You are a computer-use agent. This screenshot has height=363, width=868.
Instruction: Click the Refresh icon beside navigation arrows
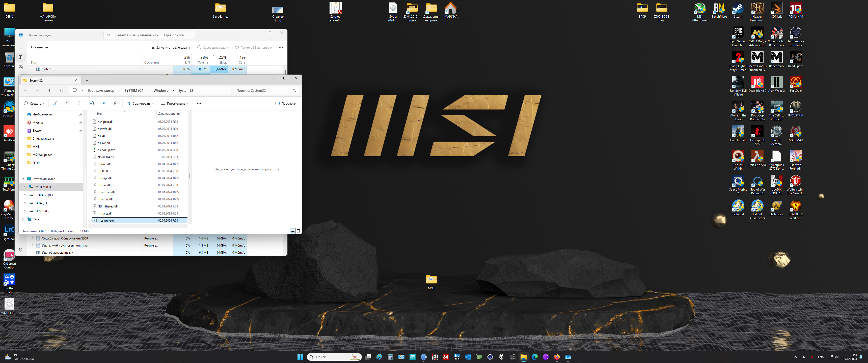pyautogui.click(x=62, y=90)
